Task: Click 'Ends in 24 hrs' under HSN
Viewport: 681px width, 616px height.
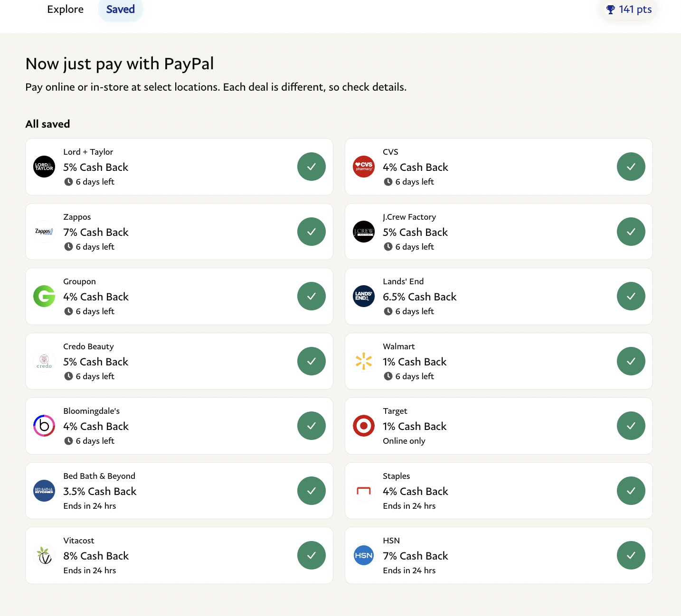Action: [409, 570]
